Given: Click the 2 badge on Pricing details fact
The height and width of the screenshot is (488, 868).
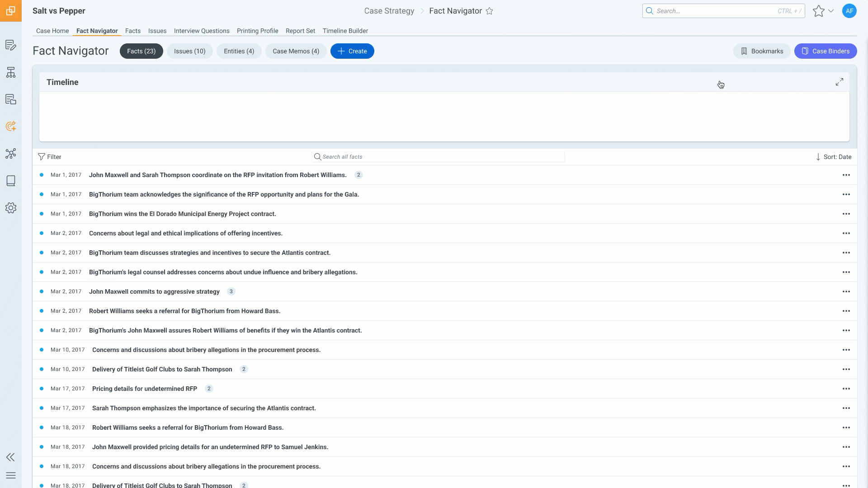Looking at the screenshot, I should [209, 389].
